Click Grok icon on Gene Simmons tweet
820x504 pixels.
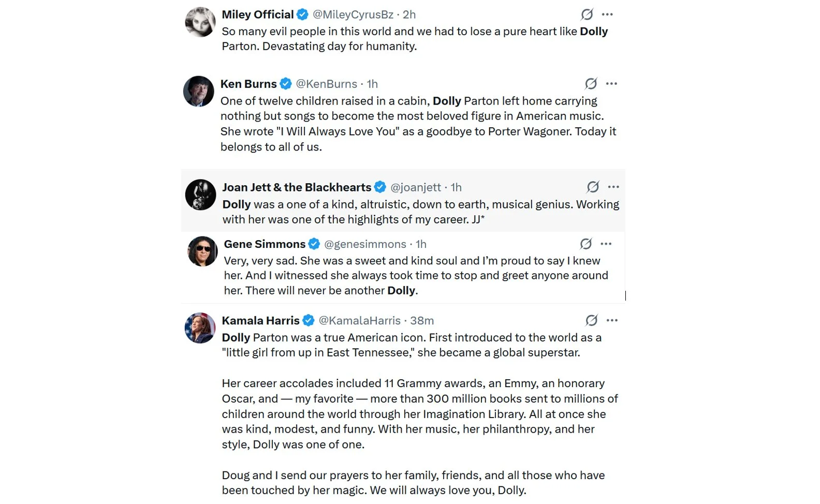(585, 244)
